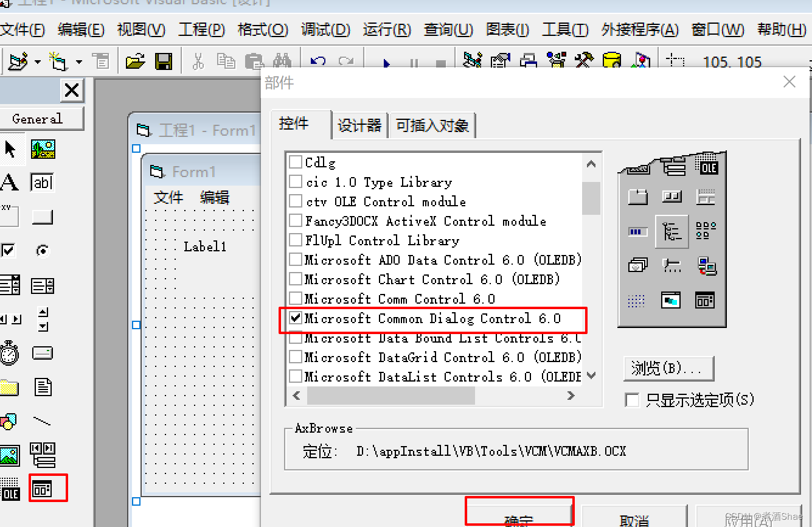Select Label1 on the Form1 designer
The width and height of the screenshot is (812, 527).
(205, 246)
